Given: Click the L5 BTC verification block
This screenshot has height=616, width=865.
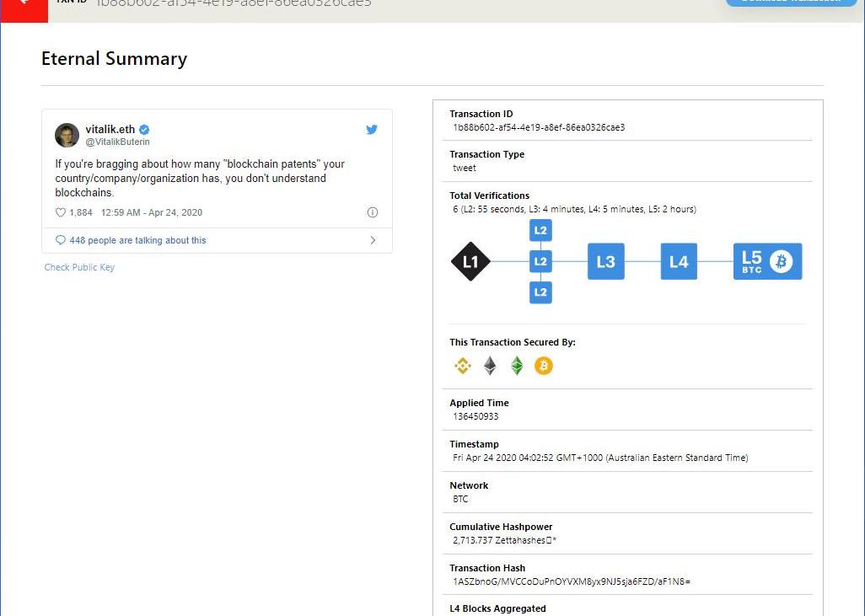Looking at the screenshot, I should pyautogui.click(x=767, y=261).
